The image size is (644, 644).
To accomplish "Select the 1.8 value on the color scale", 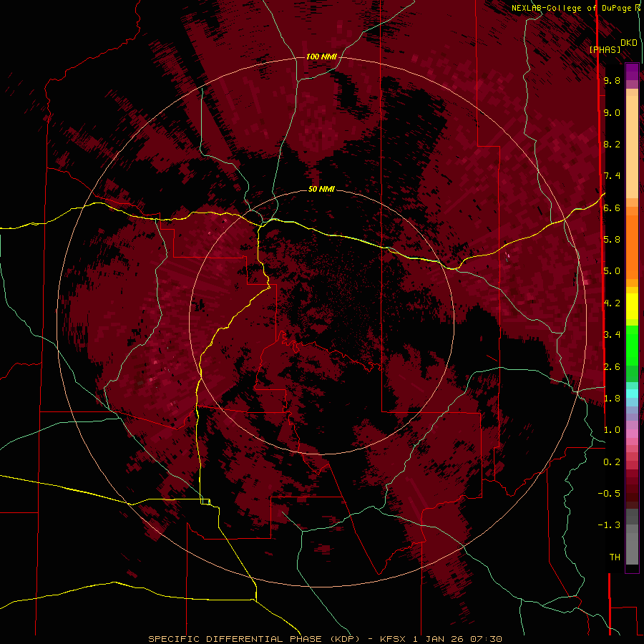I will [612, 398].
